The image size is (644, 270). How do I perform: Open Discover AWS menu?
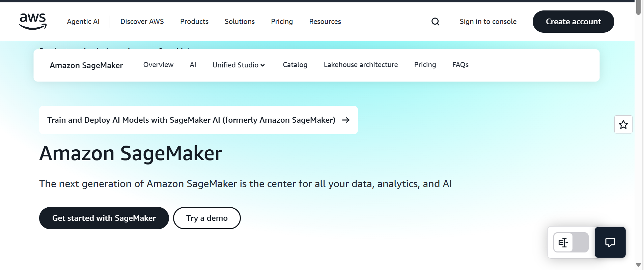tap(142, 22)
